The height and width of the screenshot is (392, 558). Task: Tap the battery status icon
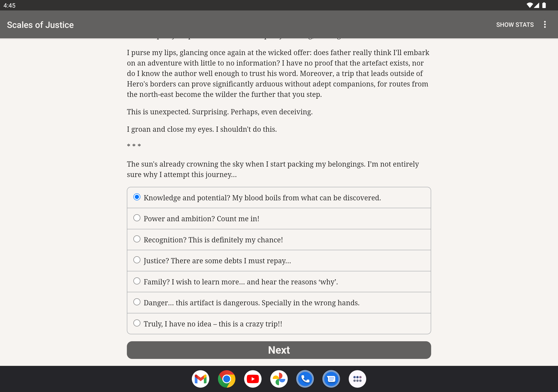(x=544, y=5)
